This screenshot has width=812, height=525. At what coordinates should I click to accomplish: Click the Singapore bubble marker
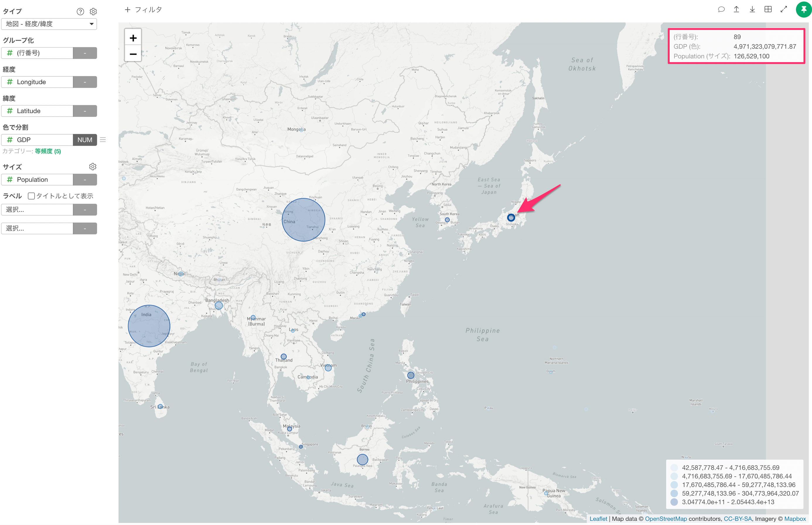[x=301, y=446]
